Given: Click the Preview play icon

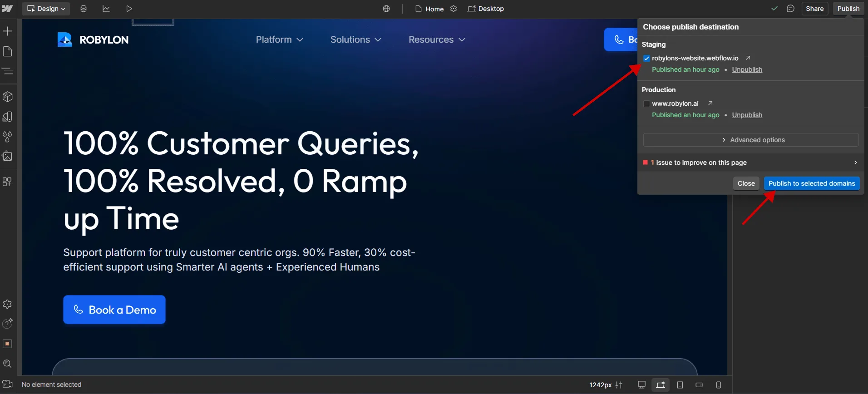Looking at the screenshot, I should coord(129,9).
